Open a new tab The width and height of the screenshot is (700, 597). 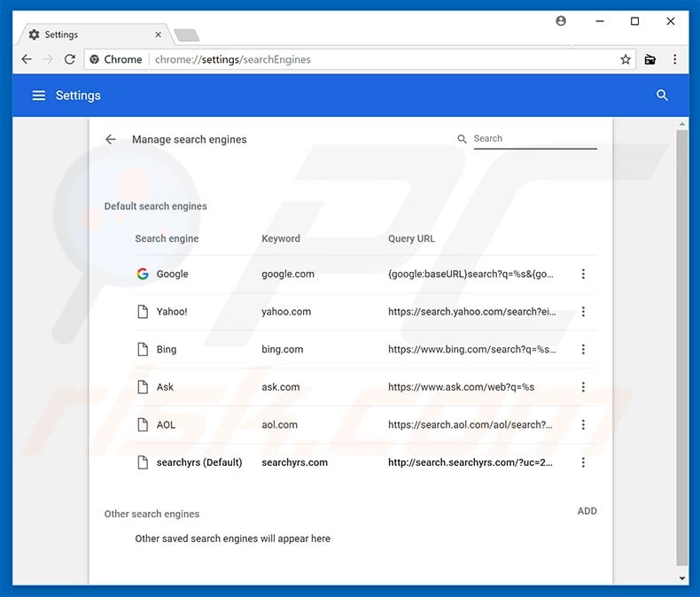187,35
